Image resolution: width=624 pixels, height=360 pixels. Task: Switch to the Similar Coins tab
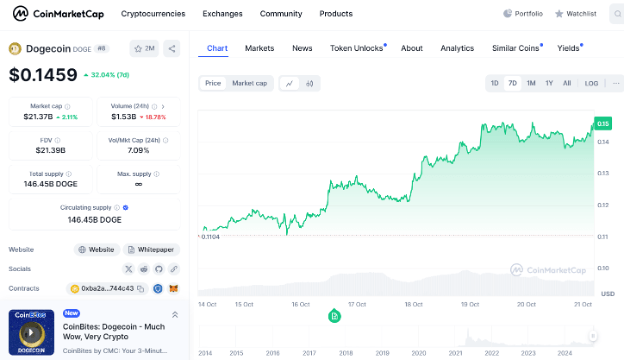(x=517, y=48)
